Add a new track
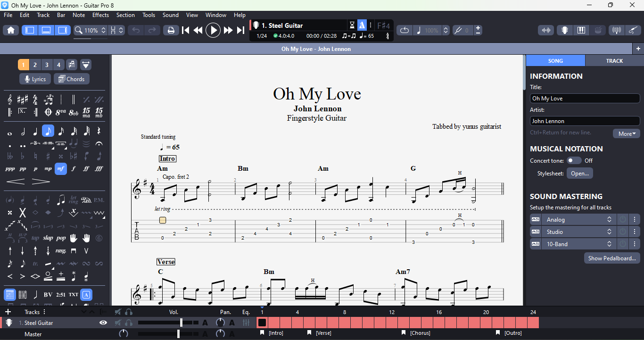Viewport: 644px width, 340px height. 8,312
